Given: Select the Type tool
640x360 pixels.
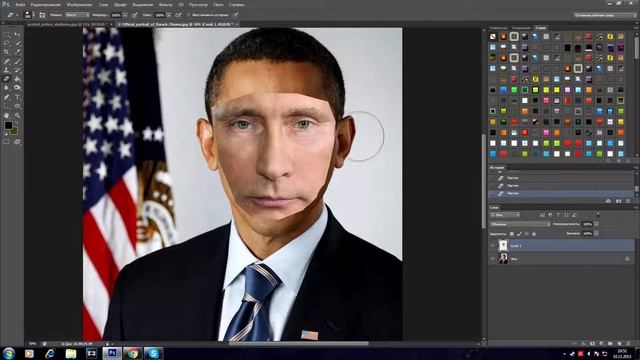Looking at the screenshot, I should coord(17,97).
